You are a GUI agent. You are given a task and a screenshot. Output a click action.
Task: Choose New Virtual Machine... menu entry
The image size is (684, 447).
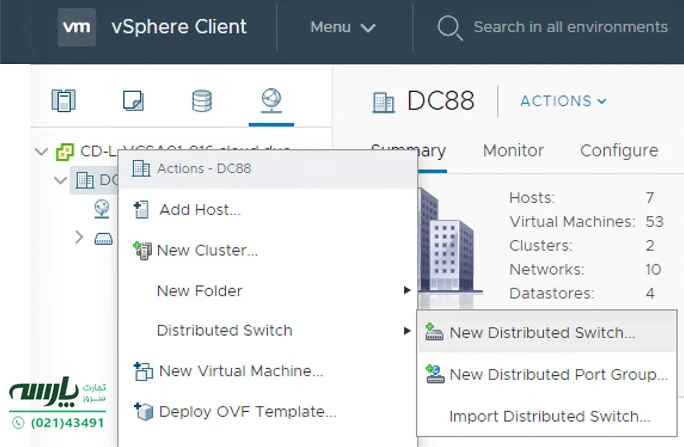click(267, 371)
